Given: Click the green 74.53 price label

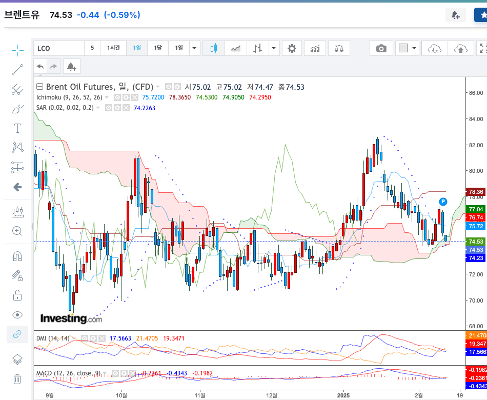Looking at the screenshot, I should [476, 241].
